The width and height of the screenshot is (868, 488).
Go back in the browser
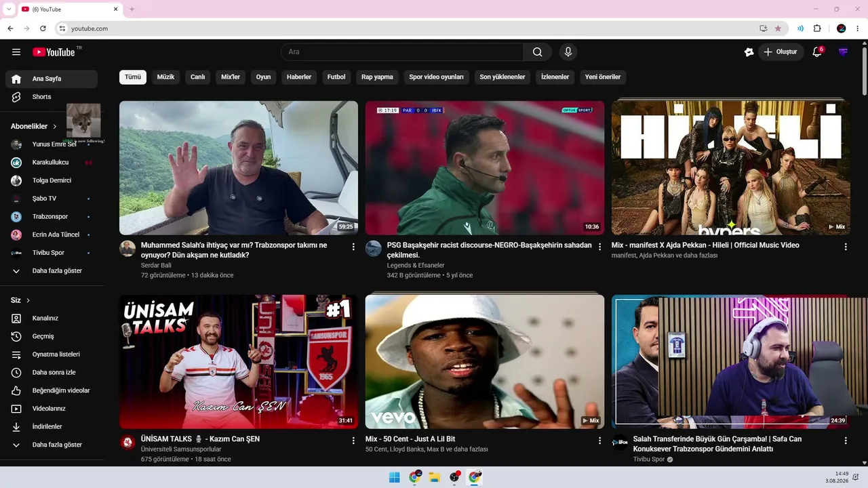10,28
